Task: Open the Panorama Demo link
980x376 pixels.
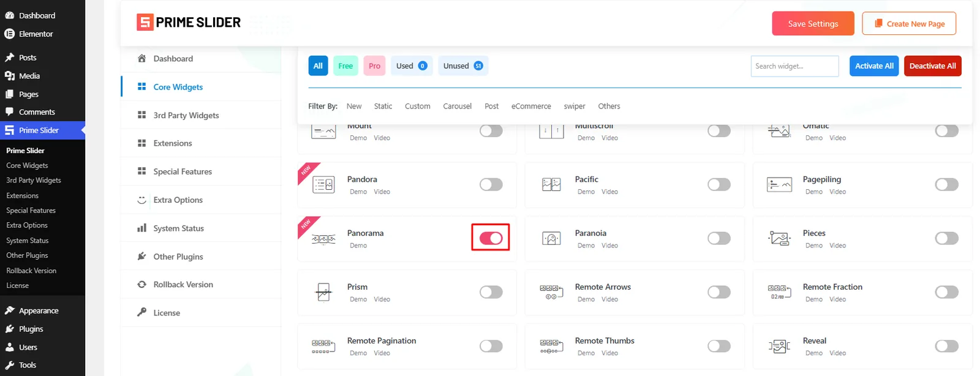Action: tap(358, 246)
